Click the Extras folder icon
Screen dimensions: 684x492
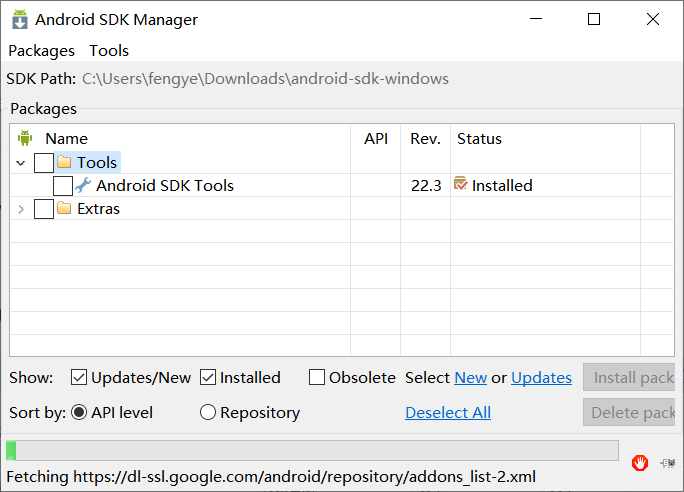(64, 209)
